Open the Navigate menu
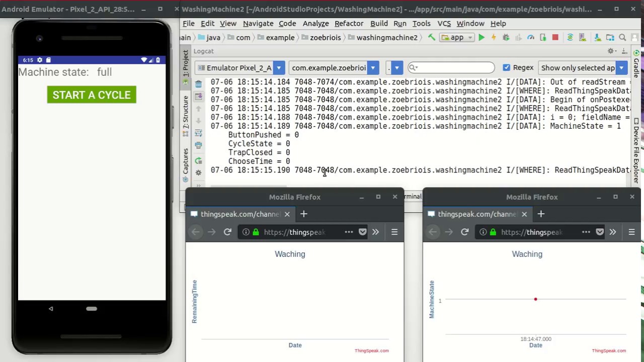Image resolution: width=644 pixels, height=362 pixels. pyautogui.click(x=258, y=24)
